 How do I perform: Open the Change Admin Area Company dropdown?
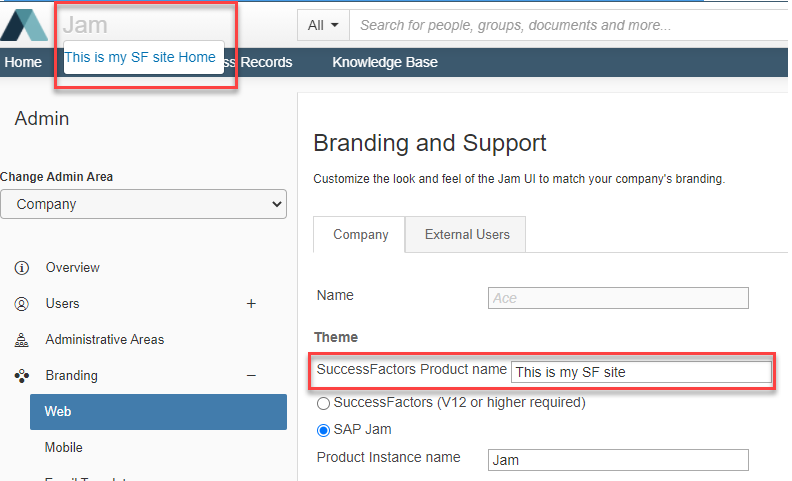click(143, 204)
